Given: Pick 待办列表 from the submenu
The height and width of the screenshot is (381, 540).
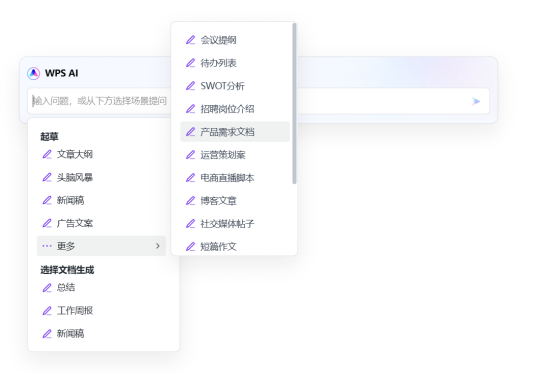Looking at the screenshot, I should 235,63.
